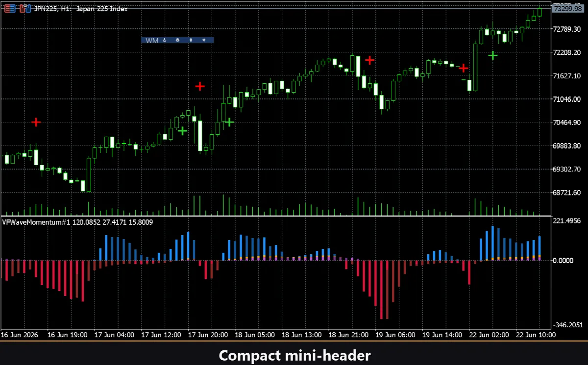Select the red plus marker above 18 Jun 21:00 peak
The width and height of the screenshot is (588, 365).
(x=370, y=60)
